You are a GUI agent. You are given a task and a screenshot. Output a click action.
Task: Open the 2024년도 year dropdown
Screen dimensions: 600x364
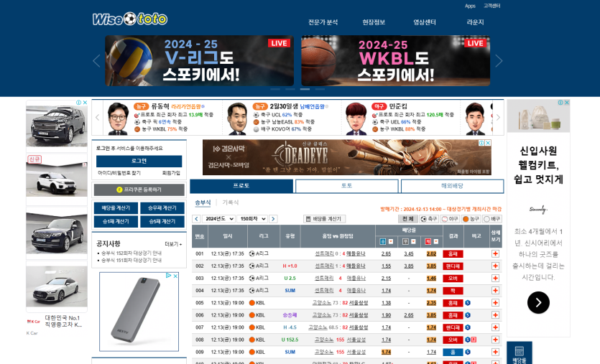point(219,219)
